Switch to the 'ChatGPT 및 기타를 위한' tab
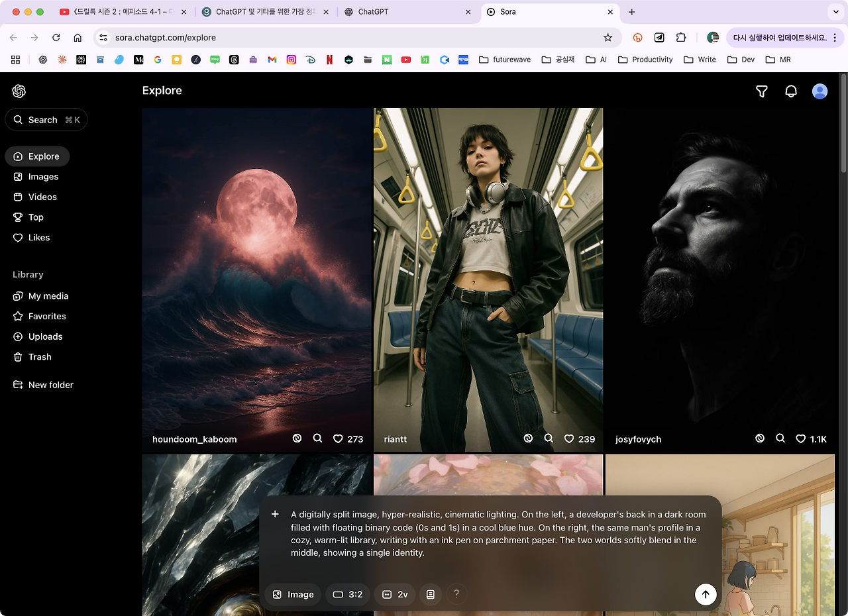The image size is (848, 616). tap(266, 12)
